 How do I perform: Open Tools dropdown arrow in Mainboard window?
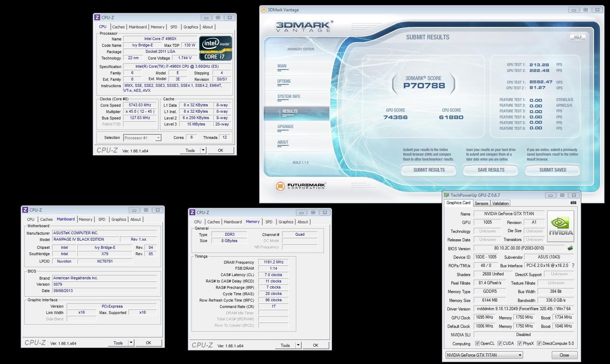[131, 343]
